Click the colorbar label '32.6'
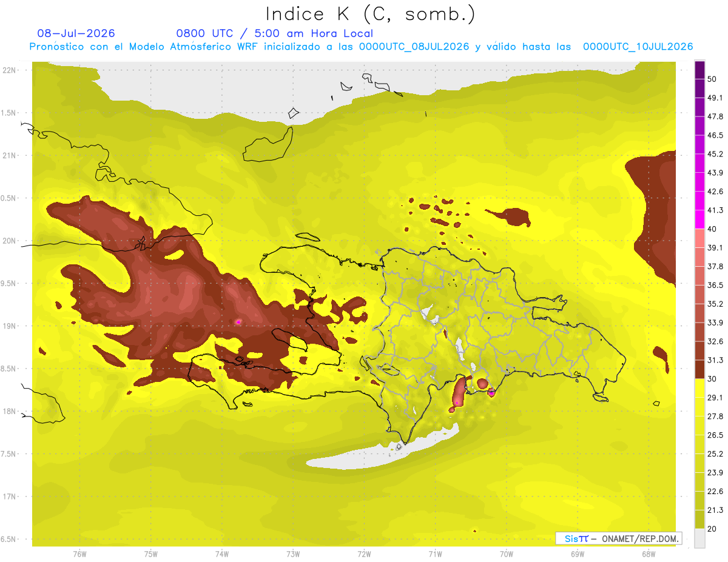Viewport: 728px width, 562px height. (x=715, y=341)
